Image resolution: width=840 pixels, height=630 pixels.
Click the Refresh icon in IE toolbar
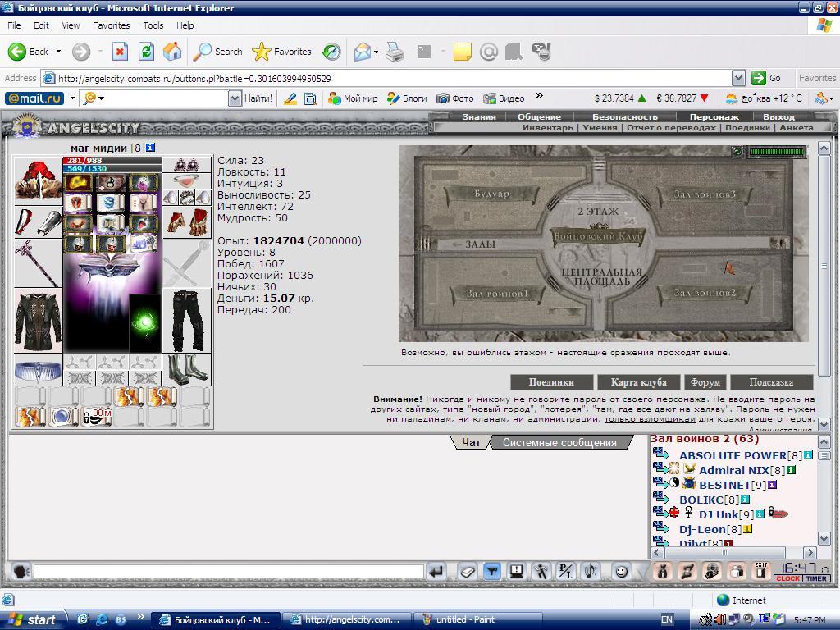[146, 52]
